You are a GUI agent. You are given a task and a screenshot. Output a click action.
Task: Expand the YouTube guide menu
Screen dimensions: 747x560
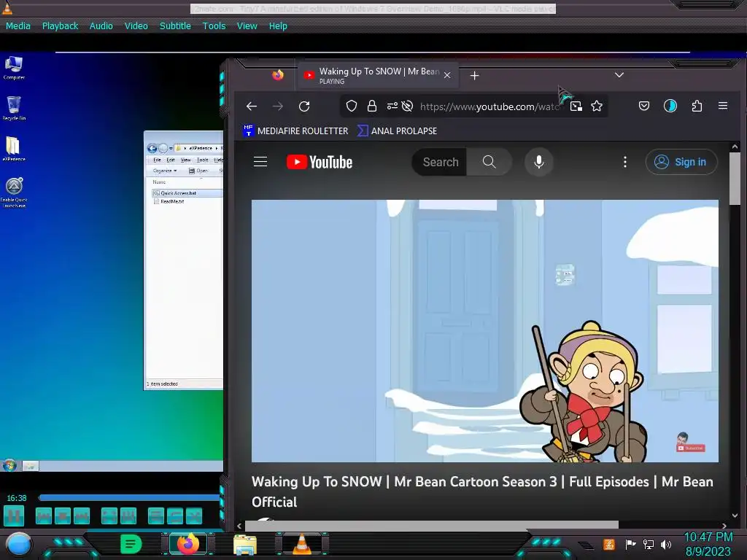tap(260, 162)
